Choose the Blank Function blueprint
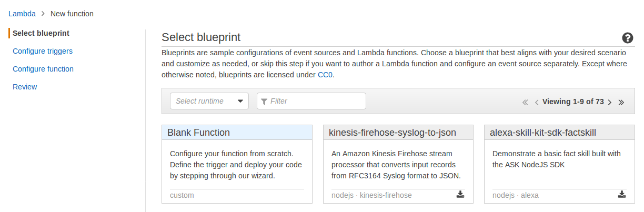The width and height of the screenshot is (644, 212). tap(198, 133)
